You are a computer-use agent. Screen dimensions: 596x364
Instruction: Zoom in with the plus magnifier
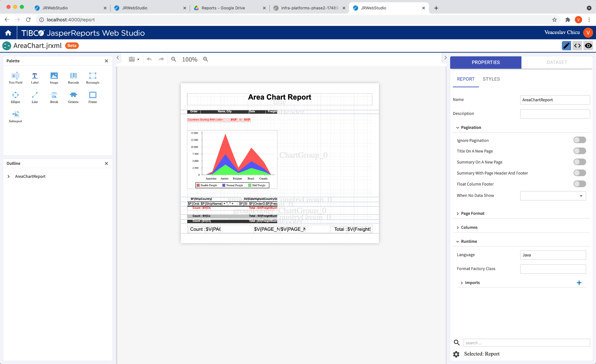click(205, 59)
